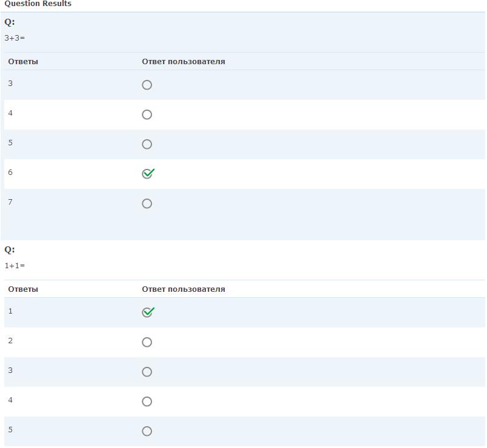The width and height of the screenshot is (487, 448).
Task: Click the answer label 6 in 3+3= table
Action: [x=10, y=173]
